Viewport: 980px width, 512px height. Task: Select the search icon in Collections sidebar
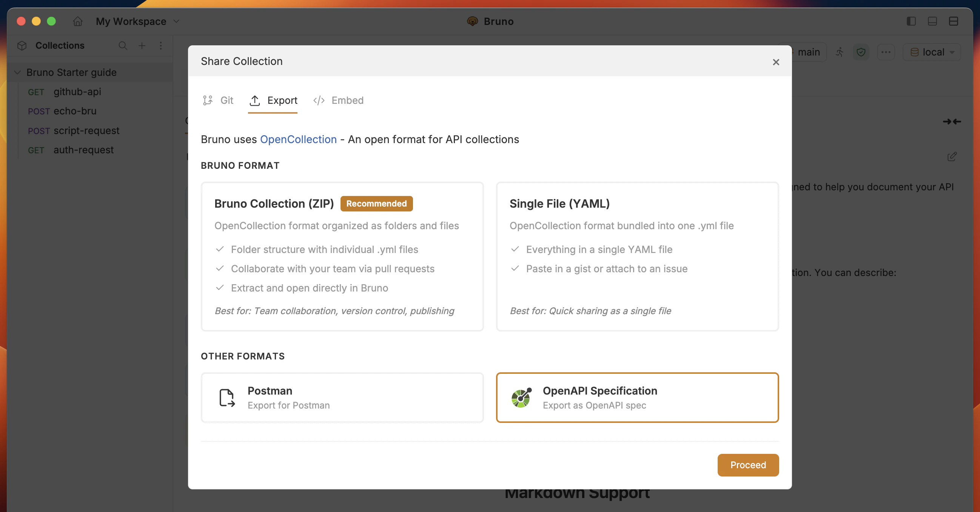coord(123,46)
